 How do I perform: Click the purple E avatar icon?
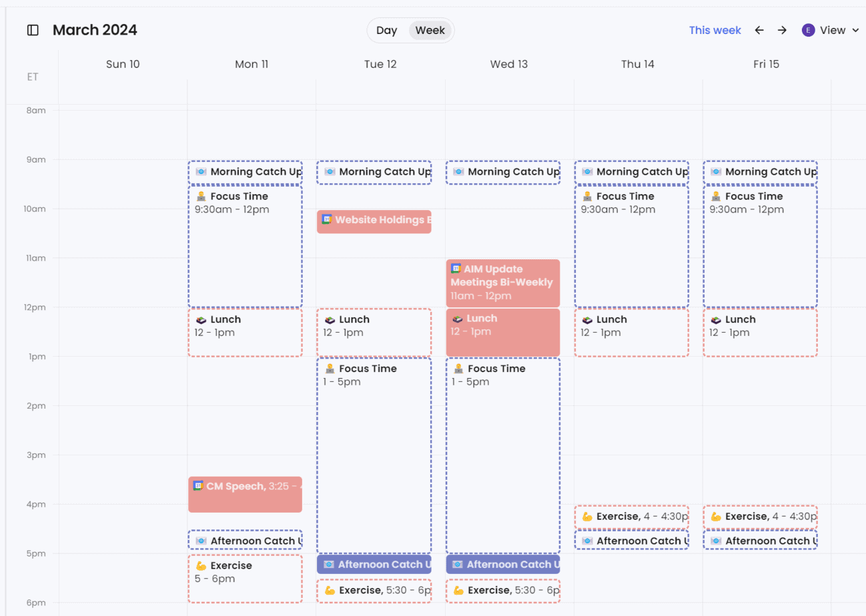click(x=808, y=30)
